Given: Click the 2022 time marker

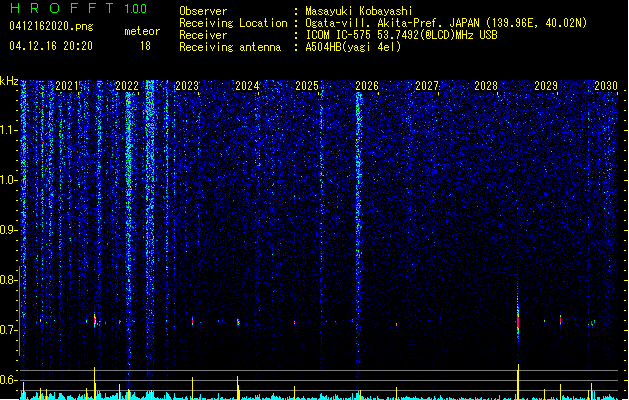Looking at the screenshot, I should [127, 86].
